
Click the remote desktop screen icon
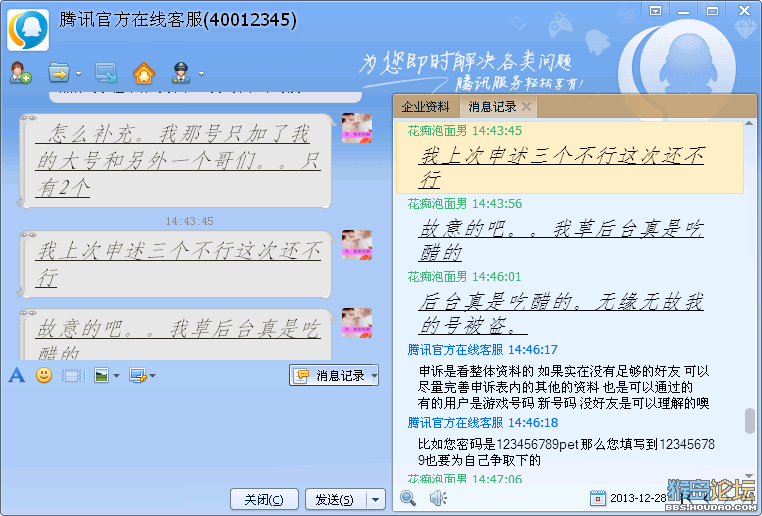click(106, 73)
